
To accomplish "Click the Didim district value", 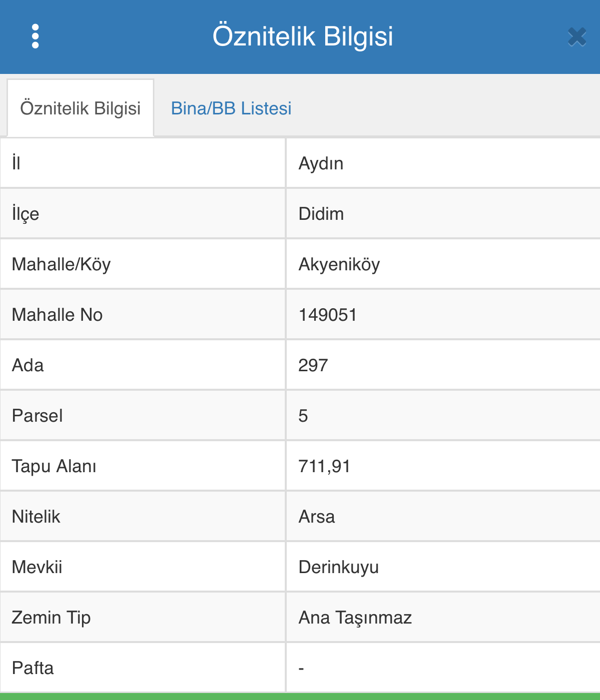I will pos(321,214).
